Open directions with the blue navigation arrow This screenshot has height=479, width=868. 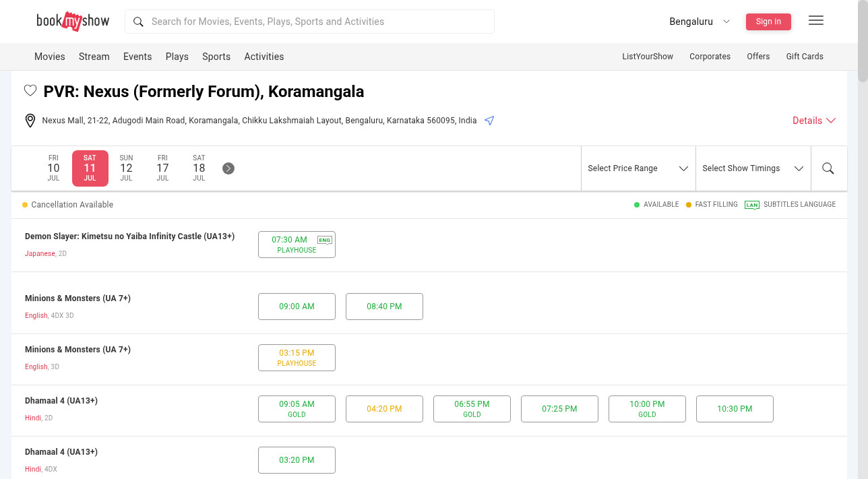[x=490, y=121]
